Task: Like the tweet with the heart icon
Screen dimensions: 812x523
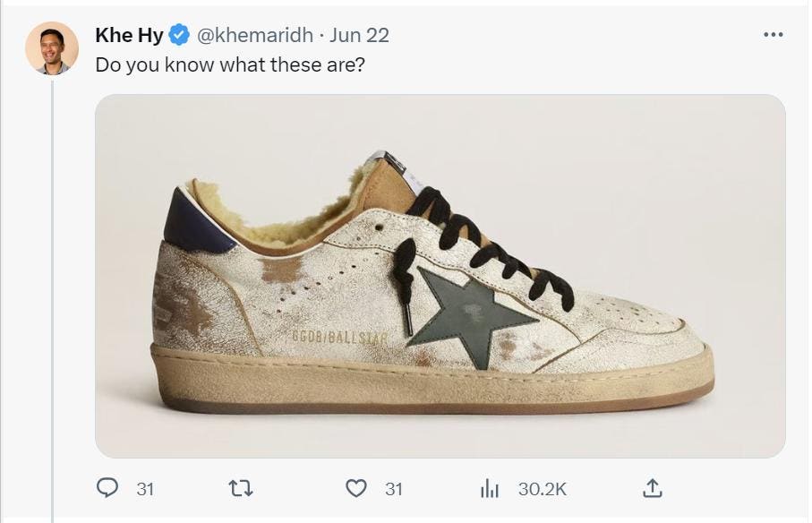Action: (356, 488)
